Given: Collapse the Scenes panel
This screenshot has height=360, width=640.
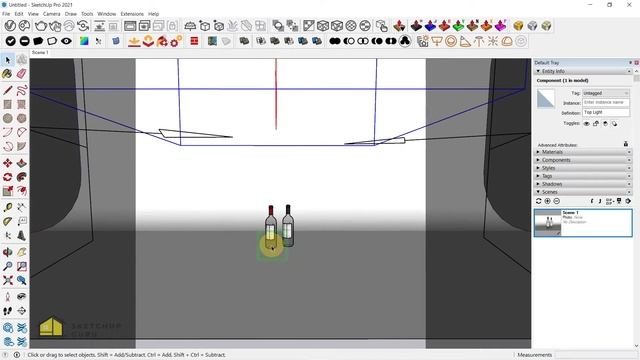Looking at the screenshot, I should 583,192.
